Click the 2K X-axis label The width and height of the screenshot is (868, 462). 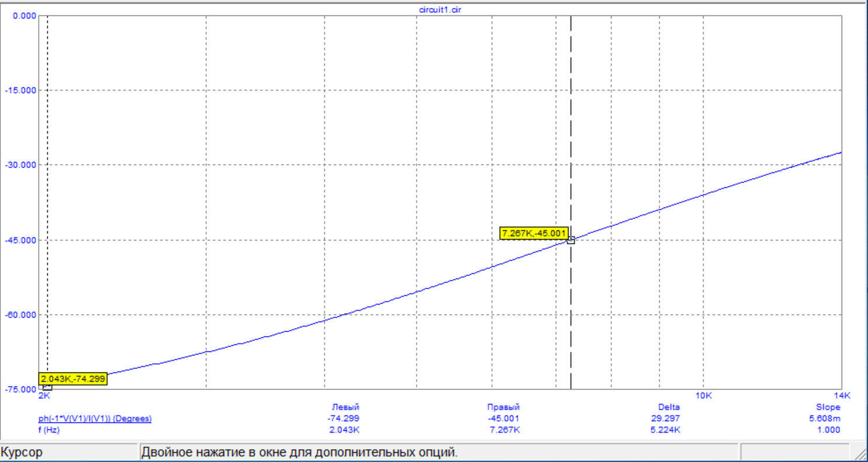click(44, 396)
